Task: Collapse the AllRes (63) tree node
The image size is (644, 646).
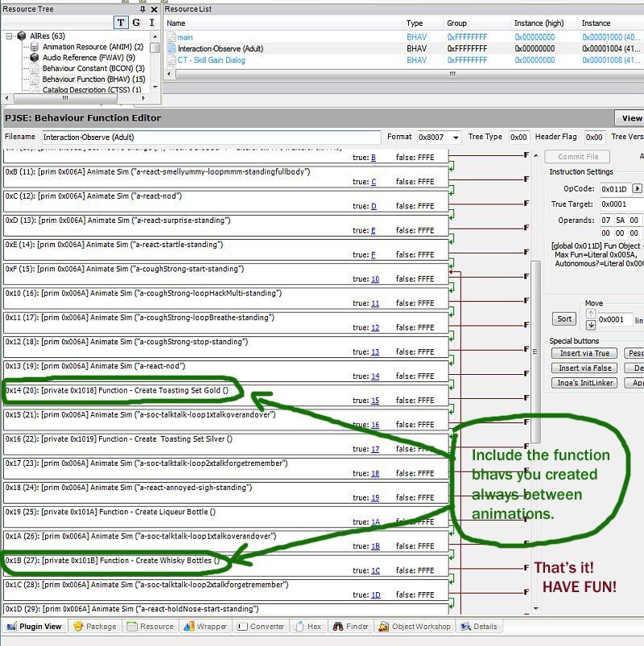Action: click(9, 36)
